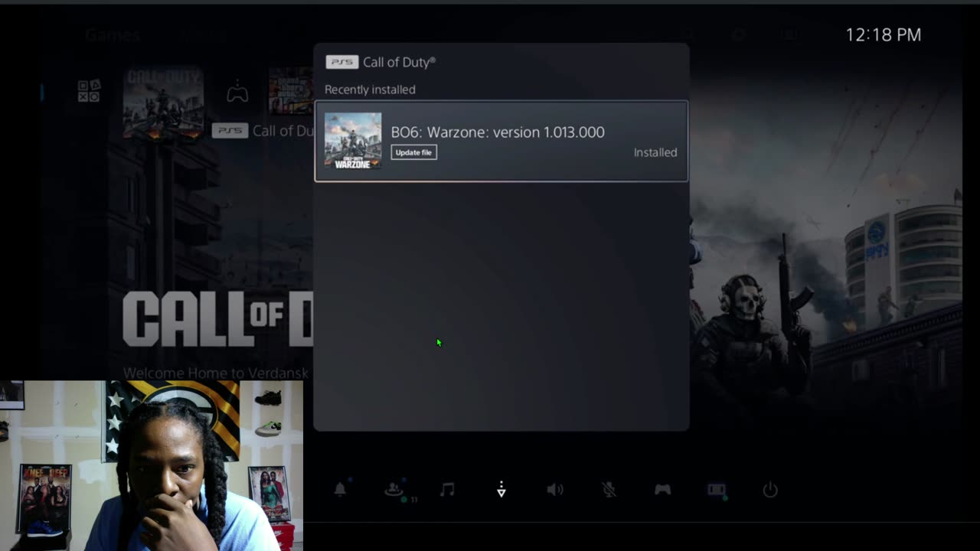The height and width of the screenshot is (551, 980).
Task: Open Accessories controller icon in control center
Action: (x=663, y=490)
